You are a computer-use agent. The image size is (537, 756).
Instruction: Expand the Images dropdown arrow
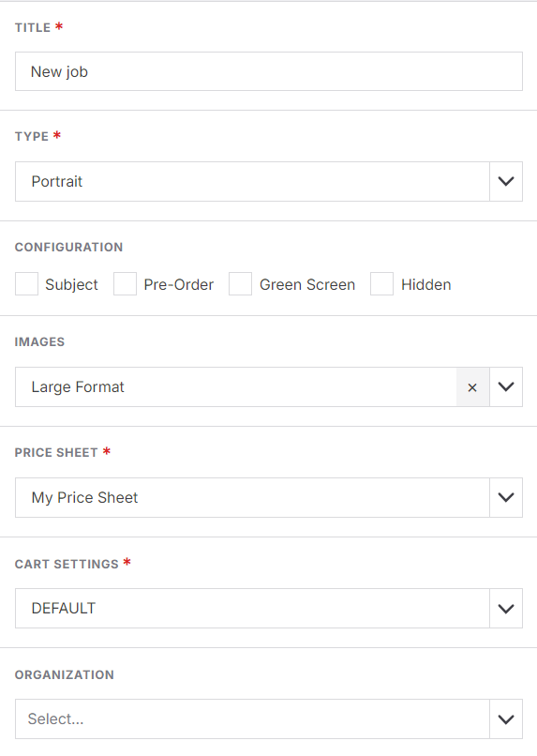point(506,387)
